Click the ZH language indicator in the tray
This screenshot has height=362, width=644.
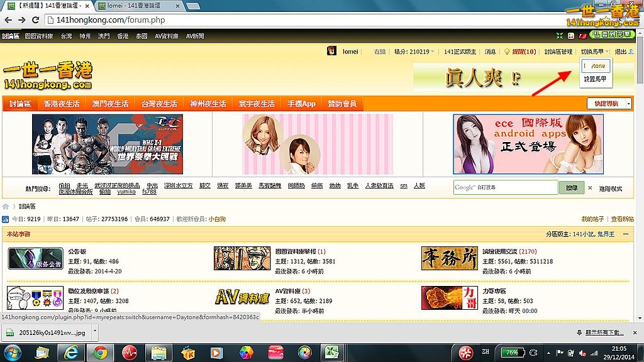point(486,352)
